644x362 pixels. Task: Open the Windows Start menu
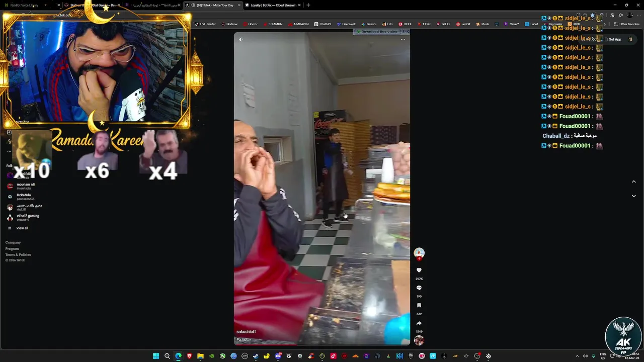click(x=156, y=356)
